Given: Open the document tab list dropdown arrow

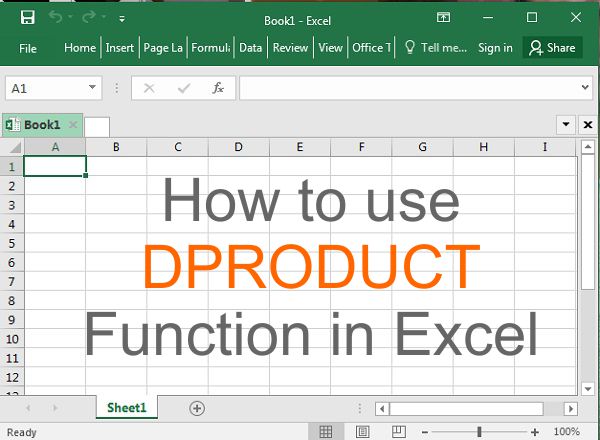Looking at the screenshot, I should click(x=566, y=124).
